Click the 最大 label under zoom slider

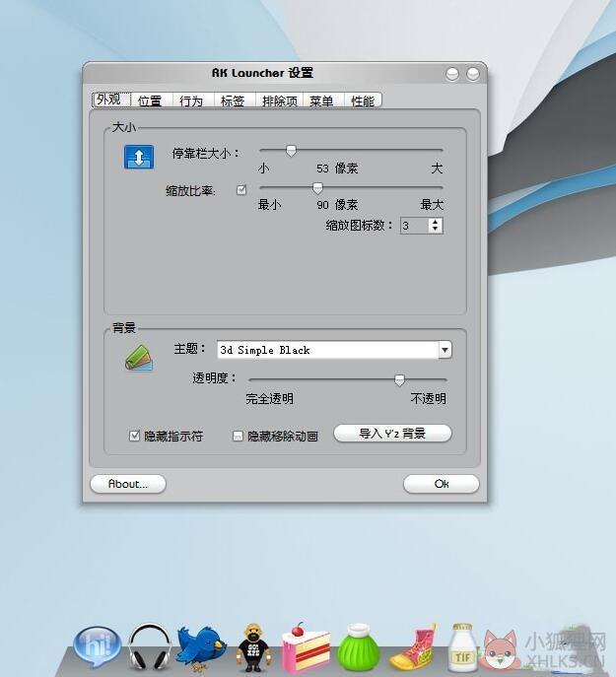point(432,205)
